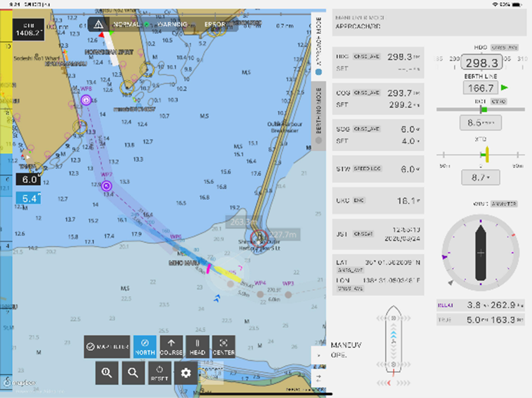This screenshot has width=532, height=398.
Task: Open the XTD 8.7 value dropdown
Action: pos(481,178)
